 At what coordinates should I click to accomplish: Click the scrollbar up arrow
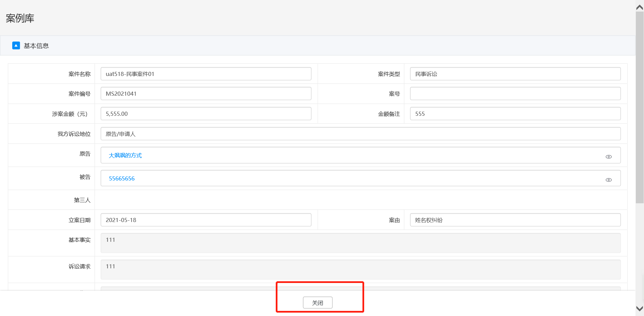tap(640, 7)
